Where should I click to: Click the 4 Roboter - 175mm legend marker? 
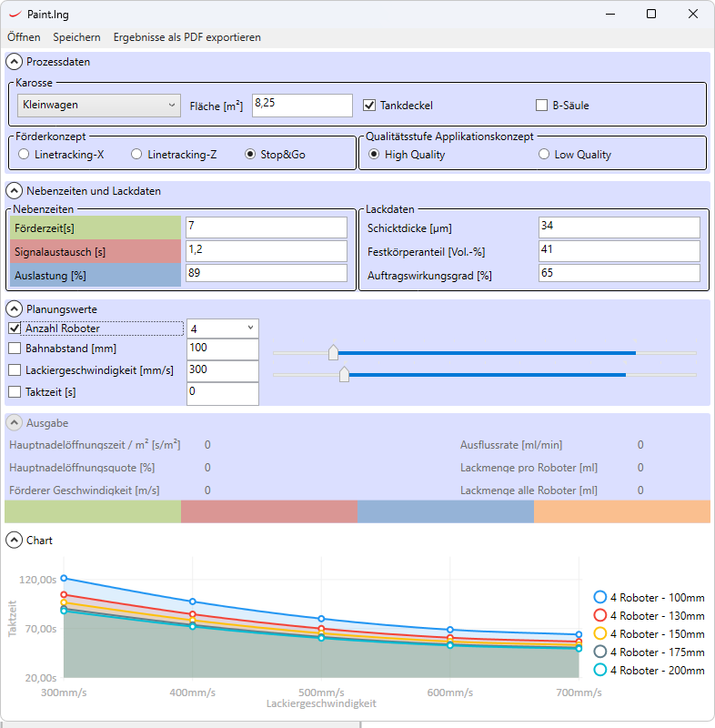(x=599, y=652)
